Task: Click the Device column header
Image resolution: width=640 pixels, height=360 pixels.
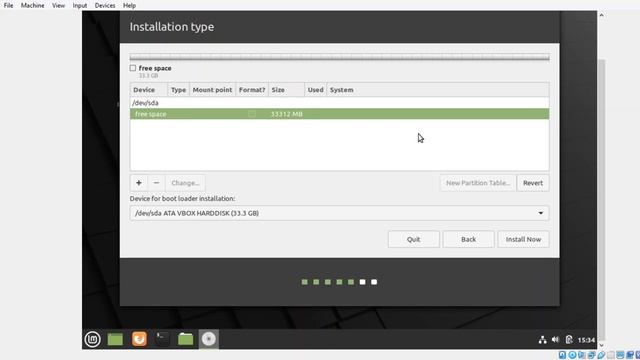Action: click(x=149, y=90)
